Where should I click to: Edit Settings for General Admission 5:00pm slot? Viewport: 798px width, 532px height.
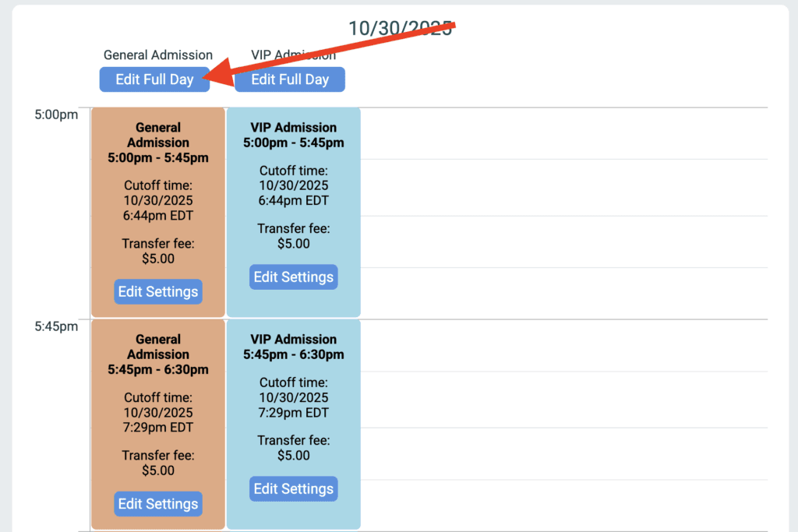158,292
